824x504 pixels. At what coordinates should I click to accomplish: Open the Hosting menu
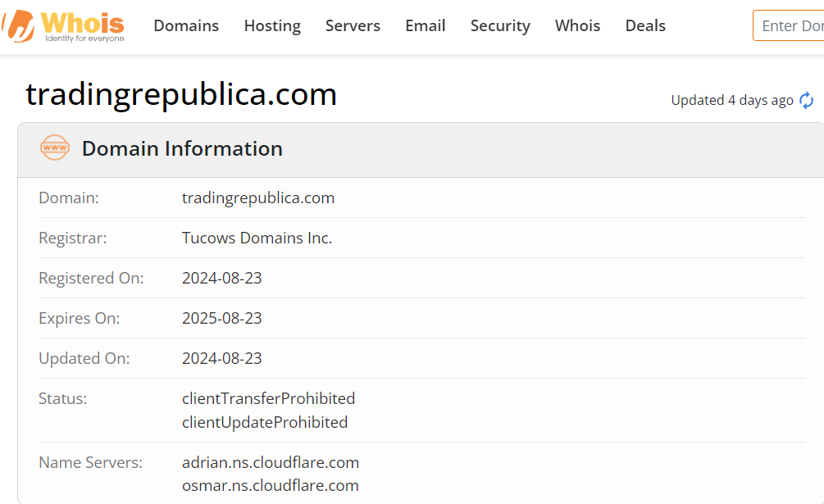pyautogui.click(x=272, y=25)
